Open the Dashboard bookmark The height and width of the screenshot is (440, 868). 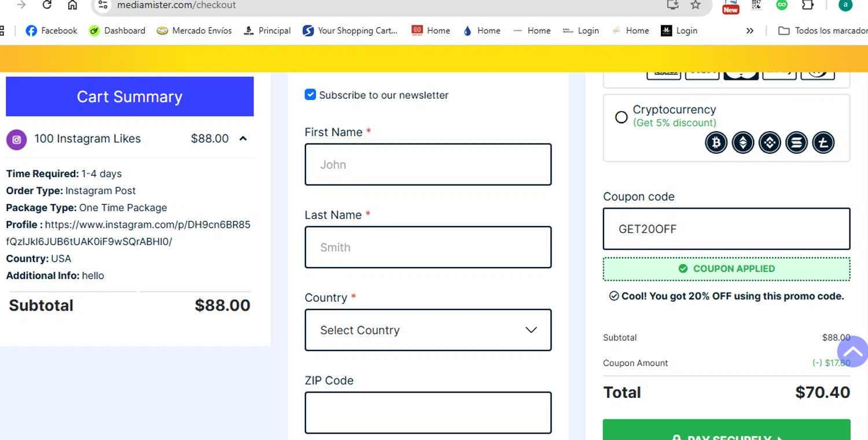point(117,31)
